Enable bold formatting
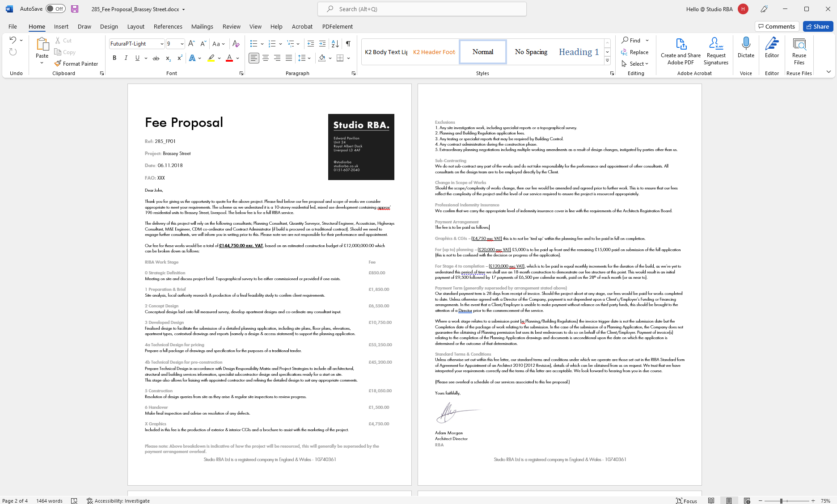Screen dimensions: 837x504 [114, 58]
